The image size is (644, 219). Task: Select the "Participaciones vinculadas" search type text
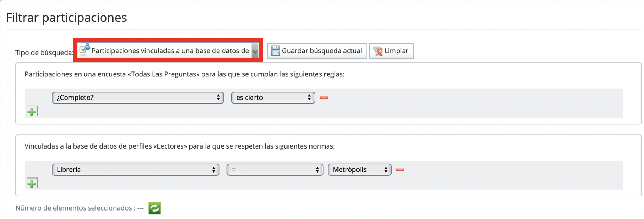point(170,51)
